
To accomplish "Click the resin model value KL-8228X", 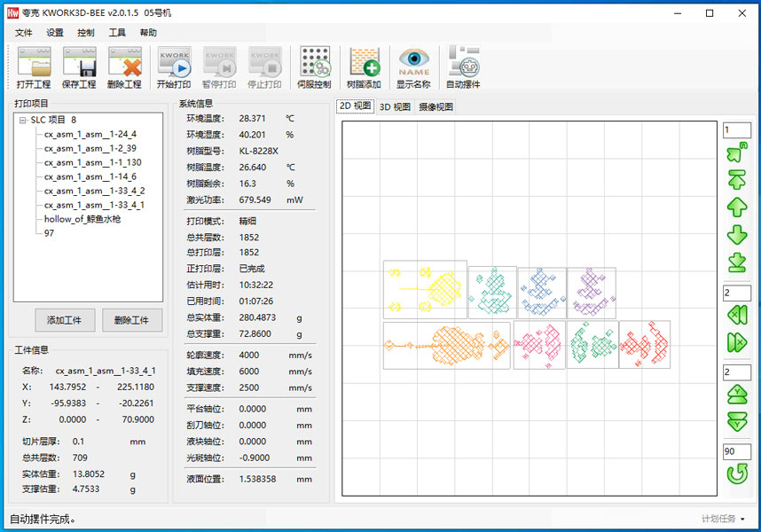I will (259, 152).
